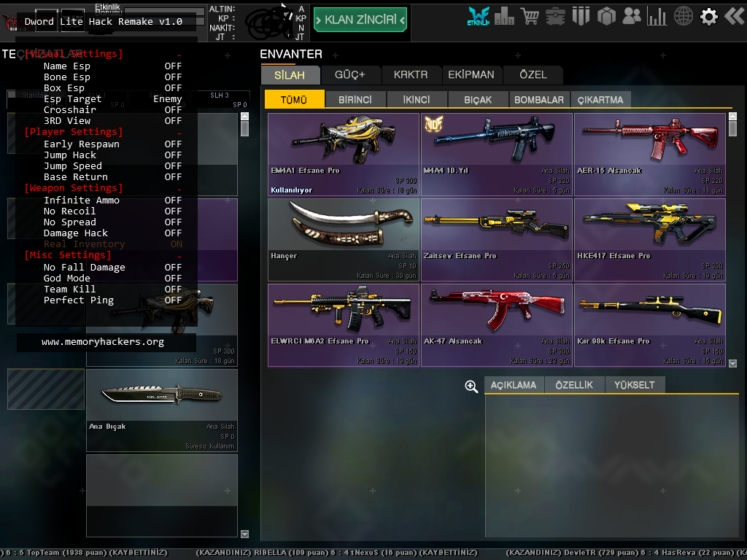747x560 pixels.
Task: Click loadout panel scroll-up arrow
Action: (x=245, y=117)
